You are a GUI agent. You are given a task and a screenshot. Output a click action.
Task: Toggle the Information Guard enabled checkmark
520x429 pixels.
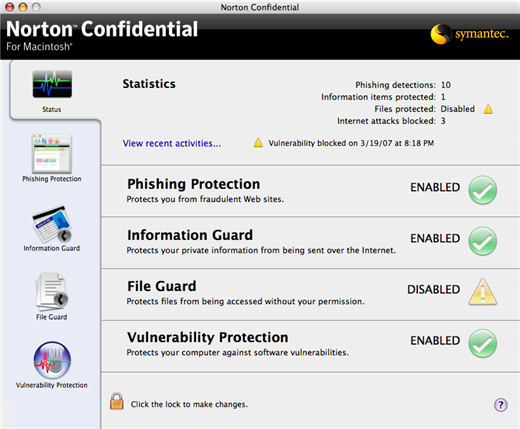click(x=482, y=241)
